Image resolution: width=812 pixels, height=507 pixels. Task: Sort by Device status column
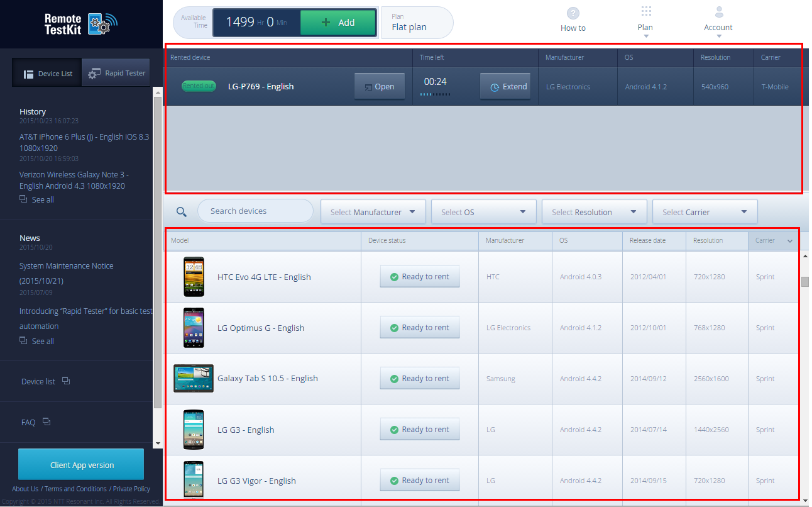click(420, 240)
